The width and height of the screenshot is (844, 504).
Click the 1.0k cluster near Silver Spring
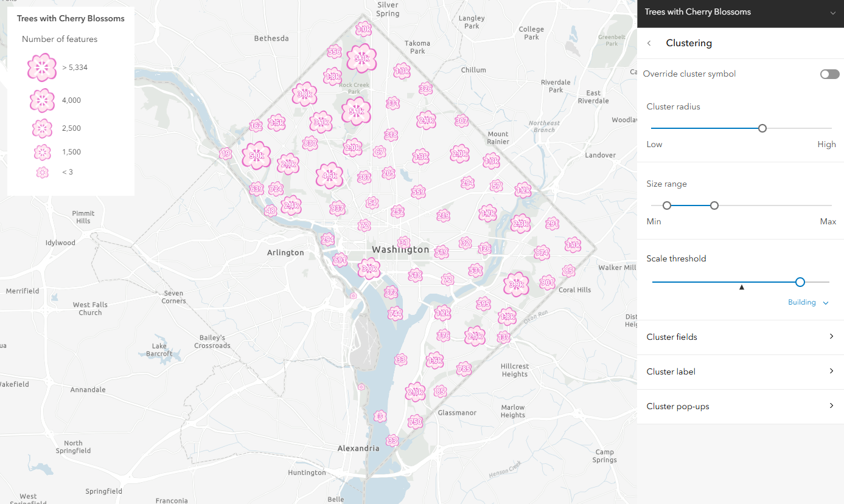tap(363, 29)
